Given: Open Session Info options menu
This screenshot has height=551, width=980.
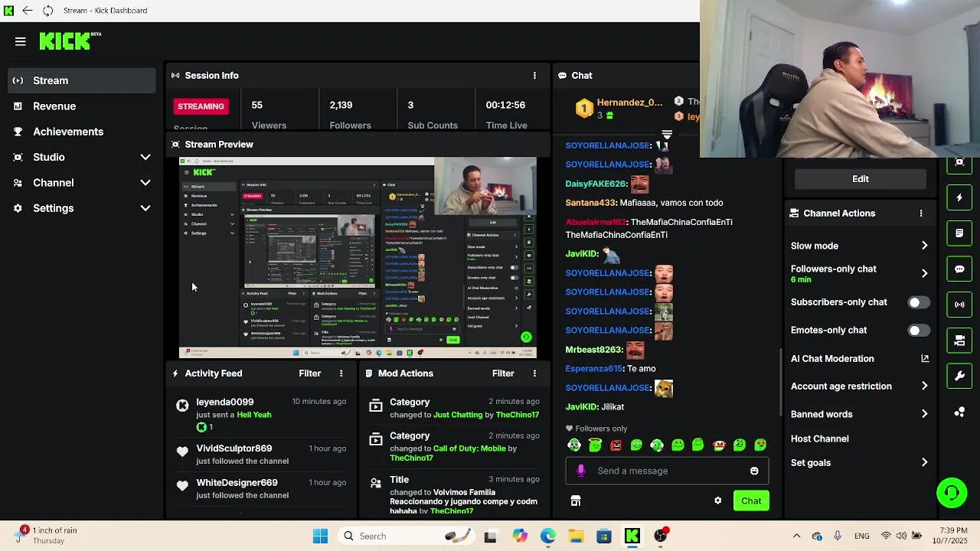Looking at the screenshot, I should click(x=534, y=76).
